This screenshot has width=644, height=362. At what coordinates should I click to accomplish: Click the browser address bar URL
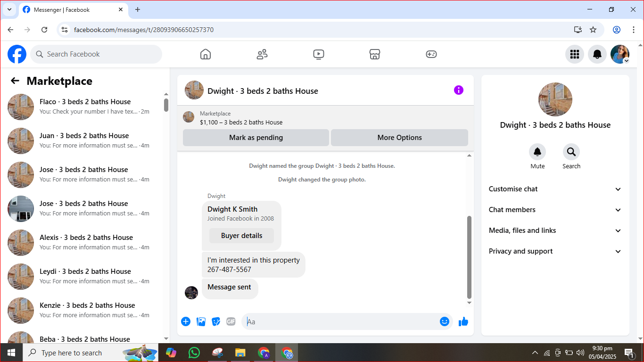(144, 30)
